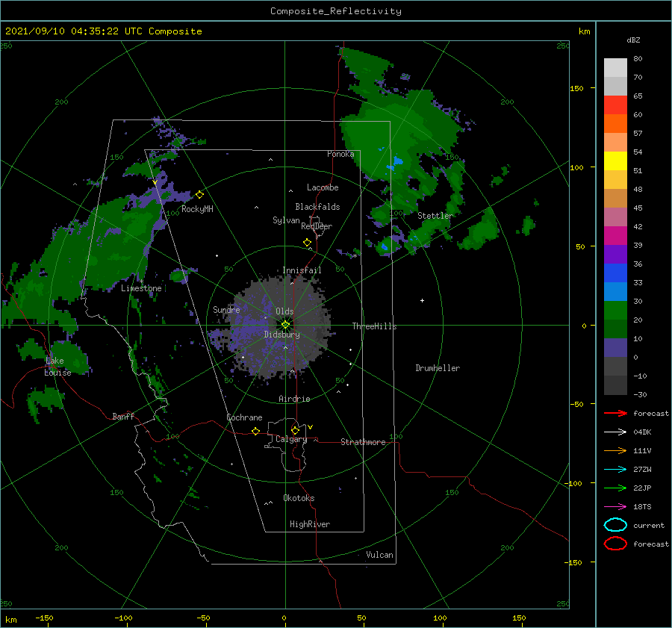Click the radar-center diamond marker near Olds

tap(285, 325)
